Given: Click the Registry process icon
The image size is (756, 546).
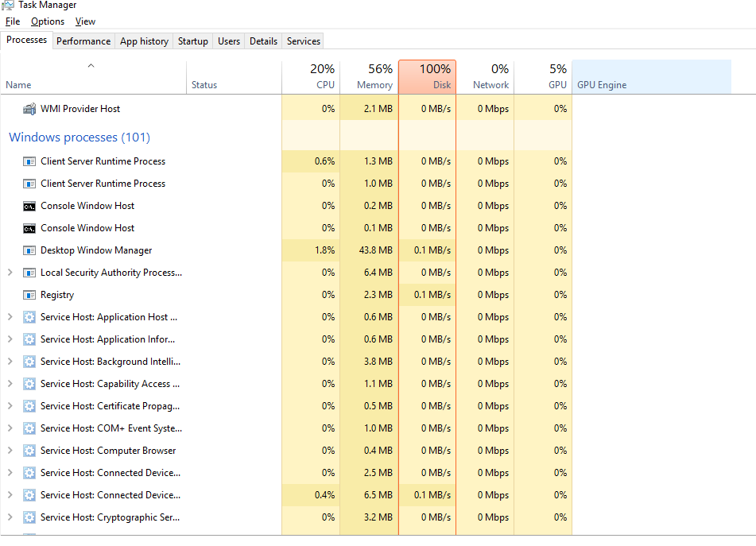Looking at the screenshot, I should tap(29, 295).
